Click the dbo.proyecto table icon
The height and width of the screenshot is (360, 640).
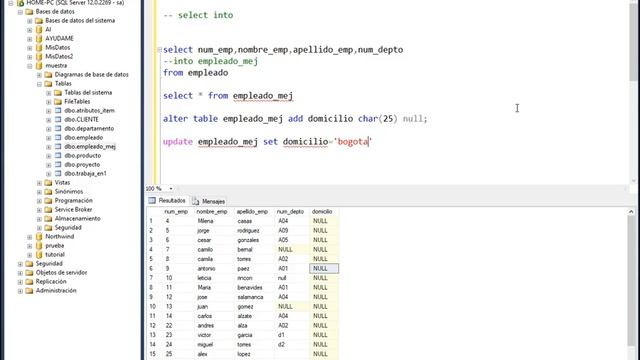[58, 164]
